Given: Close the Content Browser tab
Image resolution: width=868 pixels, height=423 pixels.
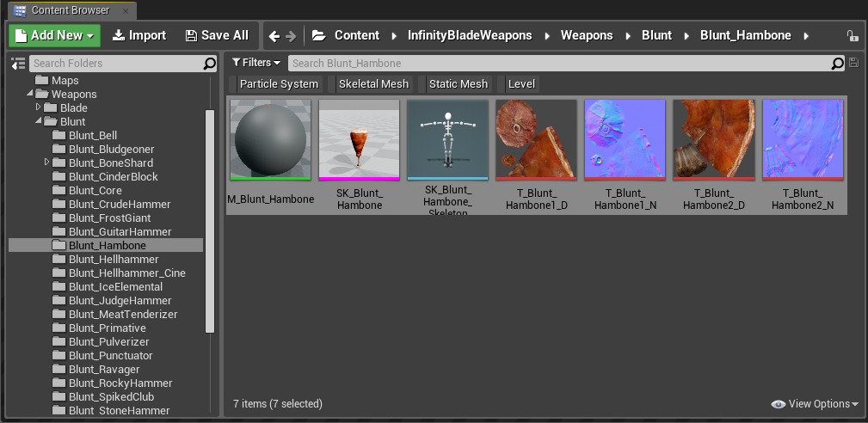Looking at the screenshot, I should tap(126, 10).
